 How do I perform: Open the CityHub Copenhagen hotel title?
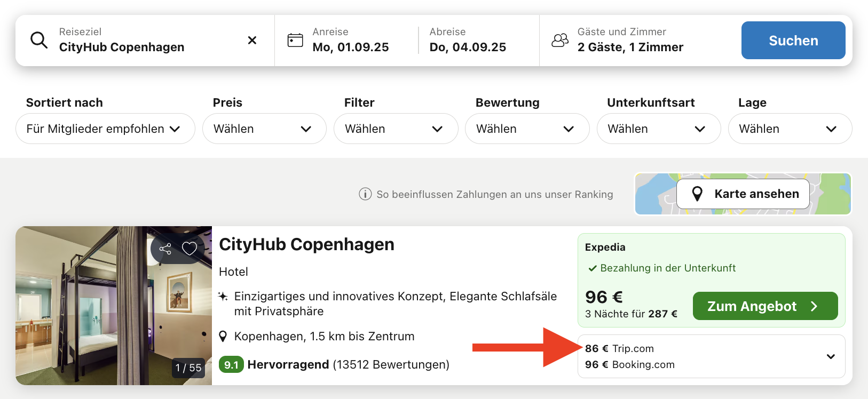click(x=306, y=244)
